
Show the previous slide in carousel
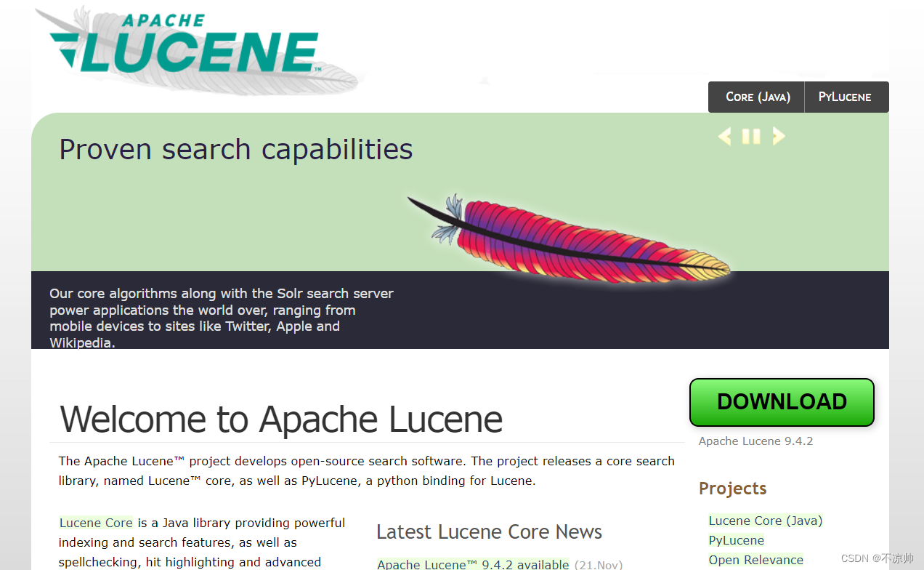pyautogui.click(x=724, y=136)
